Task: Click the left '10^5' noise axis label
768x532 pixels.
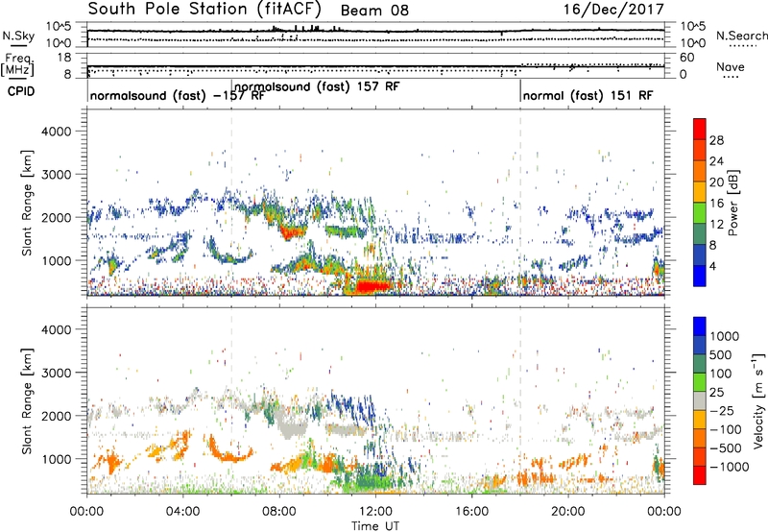Action: click(x=59, y=26)
